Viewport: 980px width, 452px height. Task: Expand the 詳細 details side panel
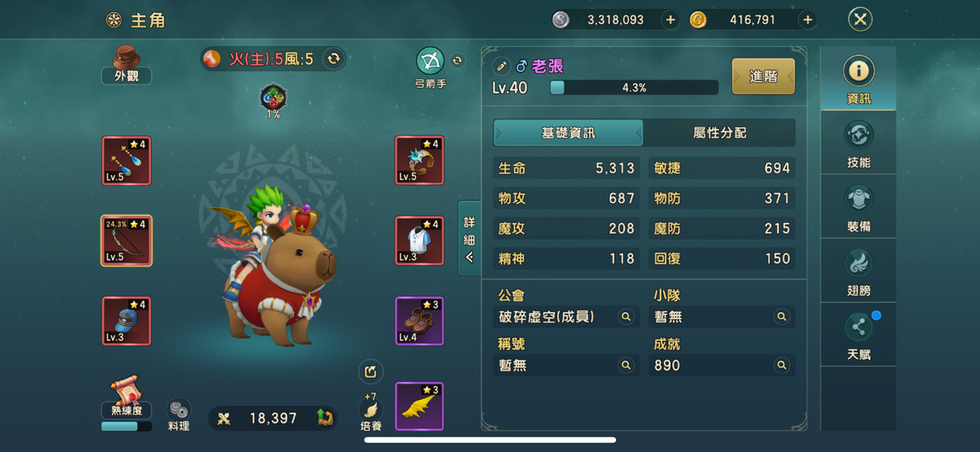pos(470,238)
